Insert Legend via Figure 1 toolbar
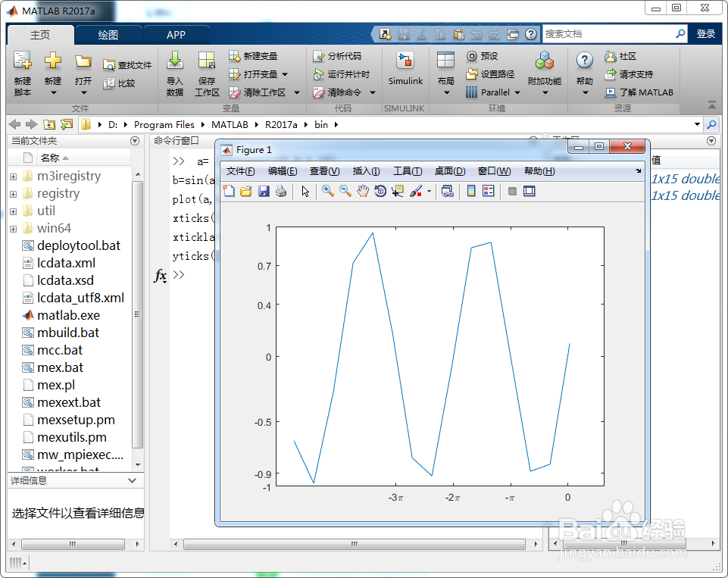The image size is (728, 578). coord(489,191)
